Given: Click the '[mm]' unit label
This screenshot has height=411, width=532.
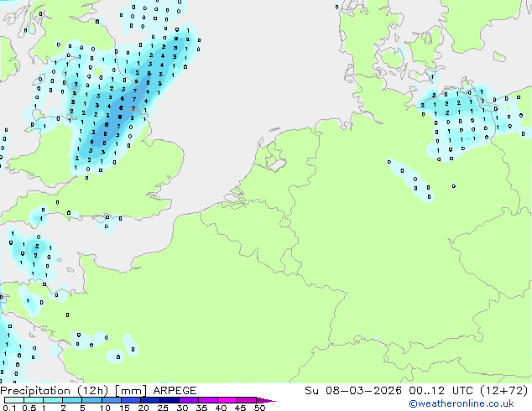Looking at the screenshot, I should 131,391.
